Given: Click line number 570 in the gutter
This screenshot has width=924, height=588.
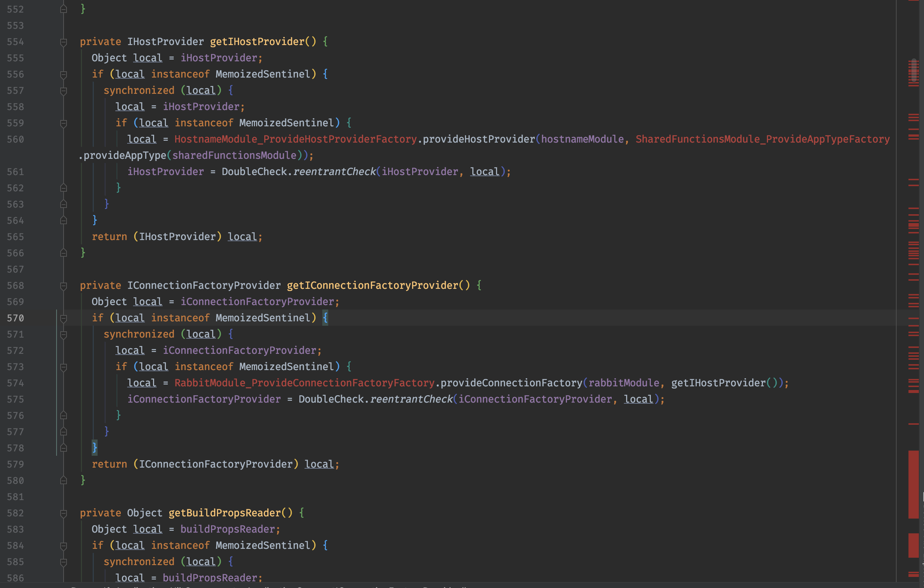Looking at the screenshot, I should (16, 318).
